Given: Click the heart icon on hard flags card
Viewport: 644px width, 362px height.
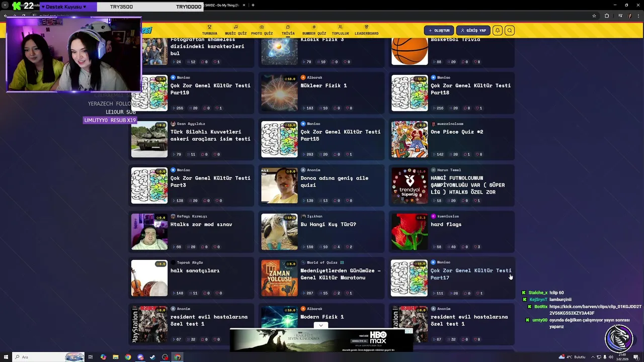Looking at the screenshot, I should pyautogui.click(x=476, y=247).
